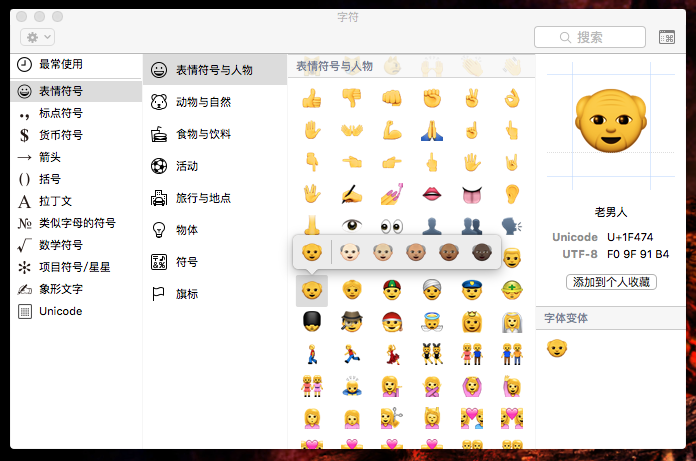Select the raised fist emoji
Viewport: 696px width, 461px height.
pos(432,99)
